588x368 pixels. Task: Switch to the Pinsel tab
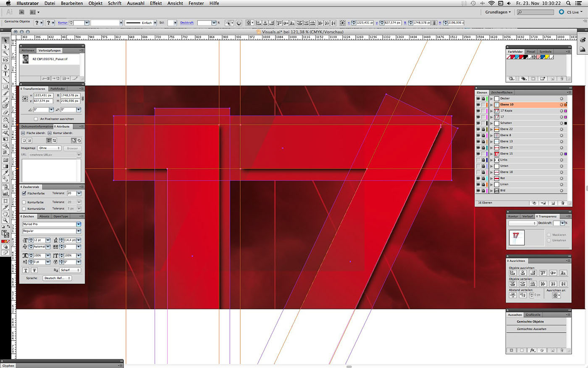pyautogui.click(x=531, y=52)
